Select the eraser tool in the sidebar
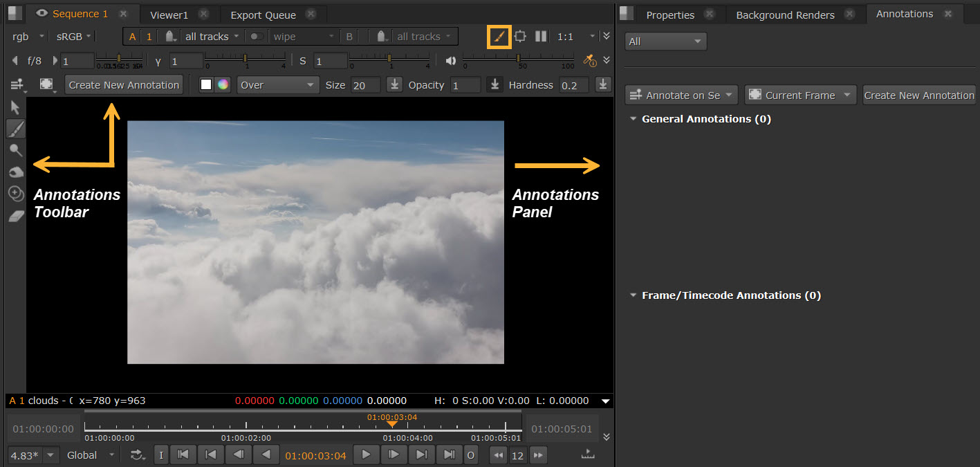980x467 pixels. (15, 217)
